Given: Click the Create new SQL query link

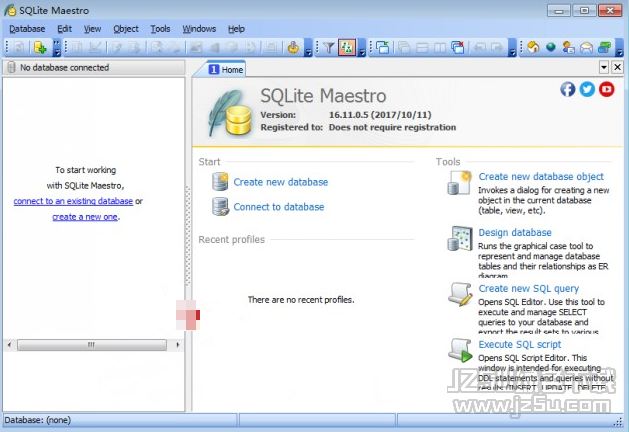Looking at the screenshot, I should 529,288.
